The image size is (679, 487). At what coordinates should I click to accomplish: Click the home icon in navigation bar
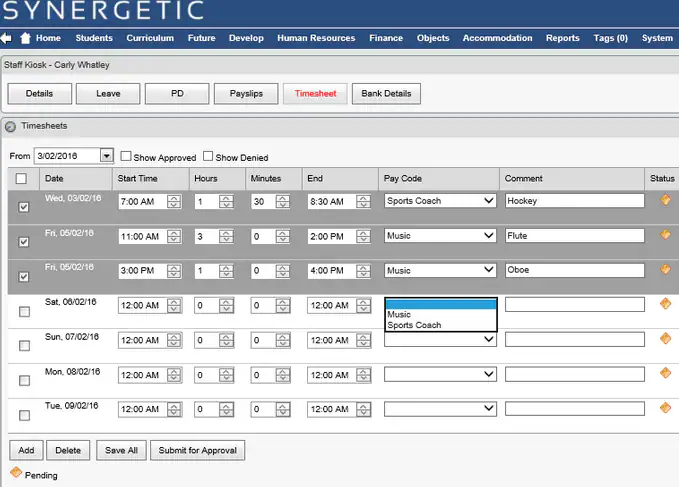click(x=25, y=38)
